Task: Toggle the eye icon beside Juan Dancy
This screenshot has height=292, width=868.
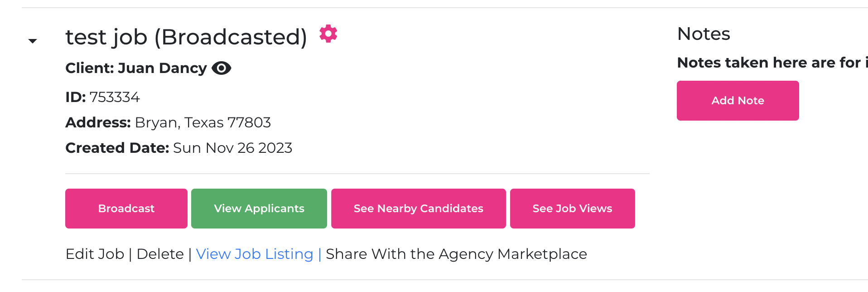Action: [x=222, y=68]
